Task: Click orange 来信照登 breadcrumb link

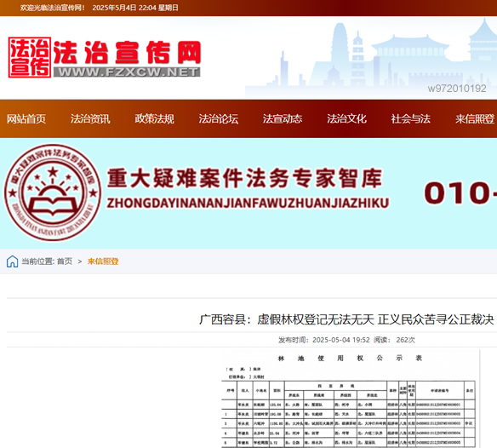Action: (x=103, y=261)
